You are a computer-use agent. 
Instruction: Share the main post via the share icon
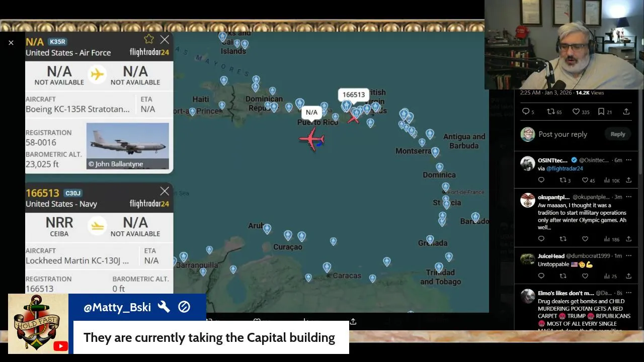[626, 112]
